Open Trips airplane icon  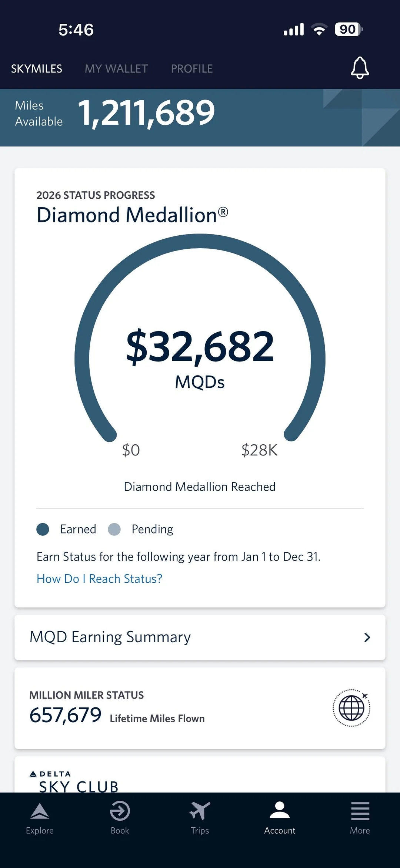click(x=200, y=811)
